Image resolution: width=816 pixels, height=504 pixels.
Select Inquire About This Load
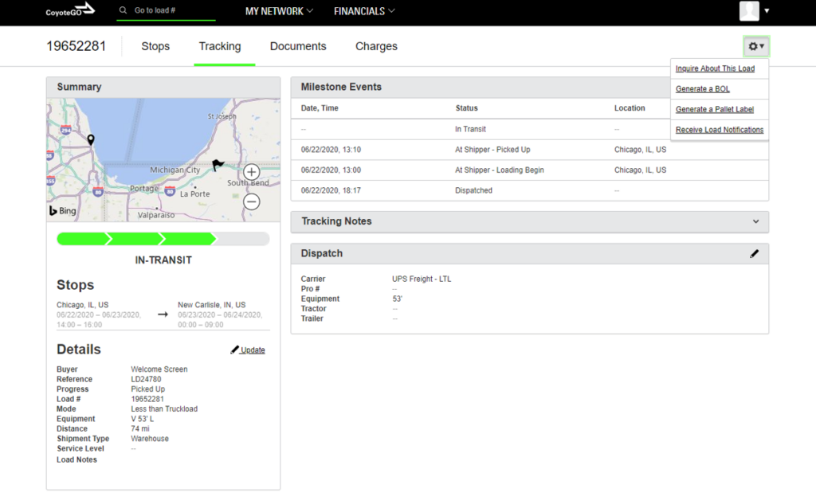[715, 68]
